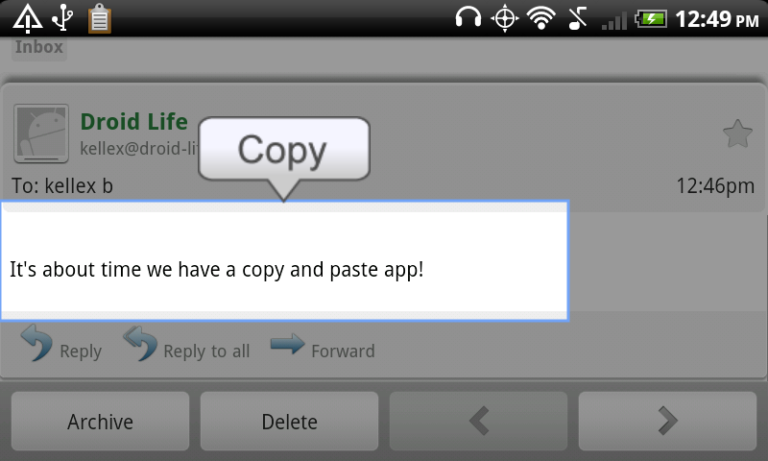Go to previous message with left chevron
This screenshot has height=461, width=768.
(x=479, y=421)
